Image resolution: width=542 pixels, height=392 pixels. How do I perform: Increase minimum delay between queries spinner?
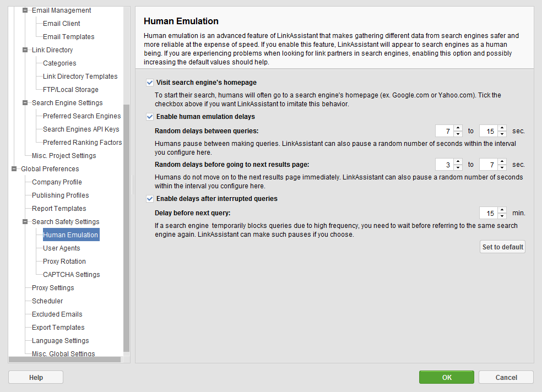(458, 128)
